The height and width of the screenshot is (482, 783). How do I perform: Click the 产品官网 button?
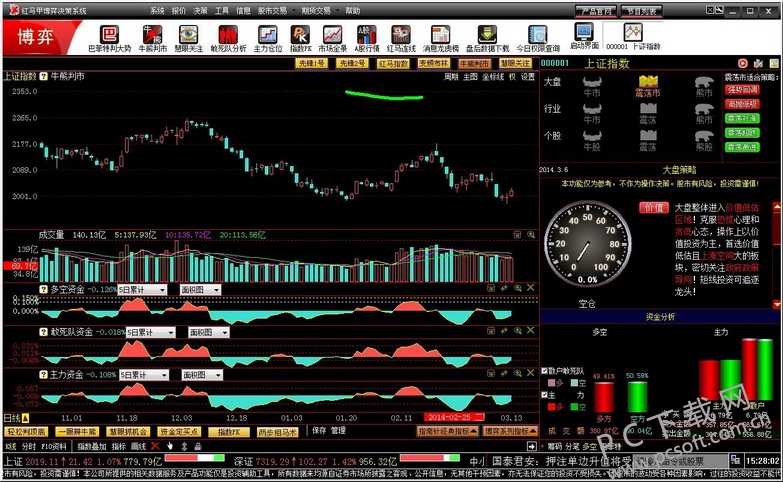[x=596, y=11]
